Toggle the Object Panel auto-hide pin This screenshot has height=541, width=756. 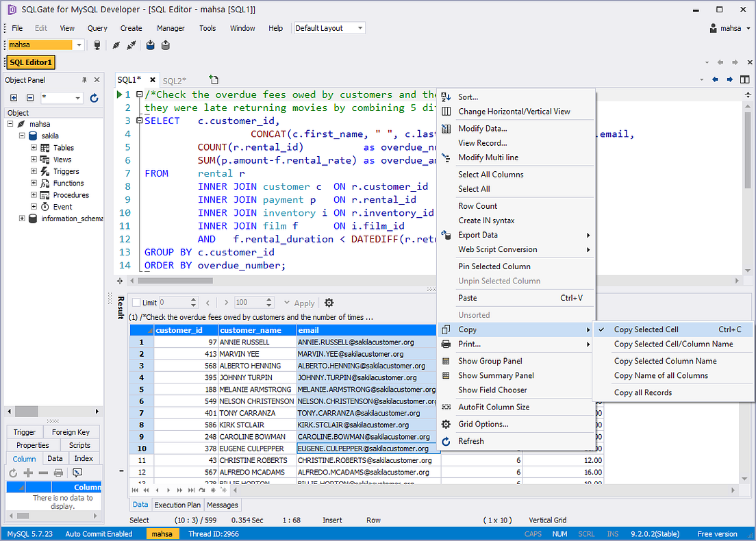(86, 79)
